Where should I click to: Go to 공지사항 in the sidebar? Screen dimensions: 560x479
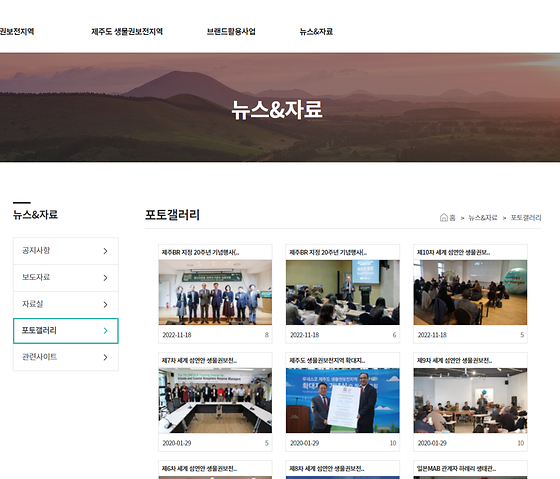[x=66, y=251]
